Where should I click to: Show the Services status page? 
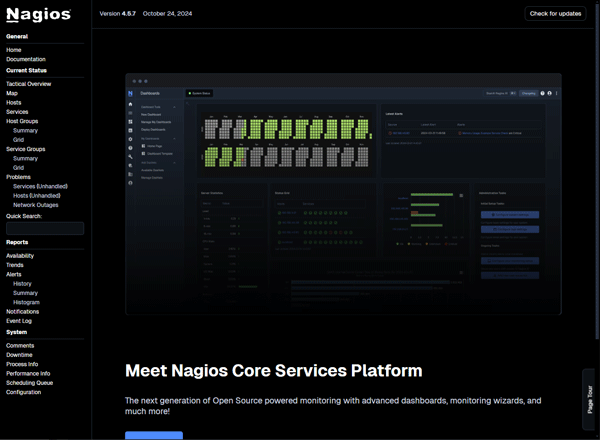(x=17, y=112)
